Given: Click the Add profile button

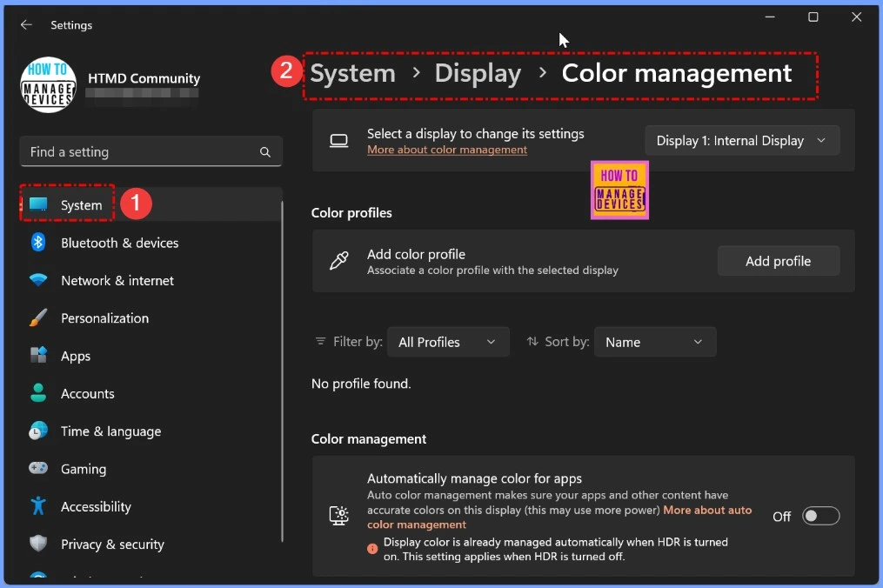Looking at the screenshot, I should tap(779, 261).
